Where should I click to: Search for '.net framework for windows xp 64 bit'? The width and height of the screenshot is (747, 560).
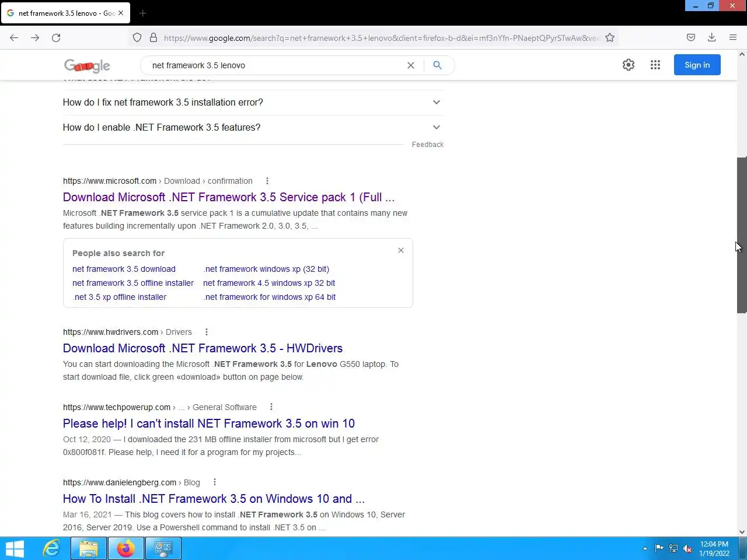(x=270, y=297)
